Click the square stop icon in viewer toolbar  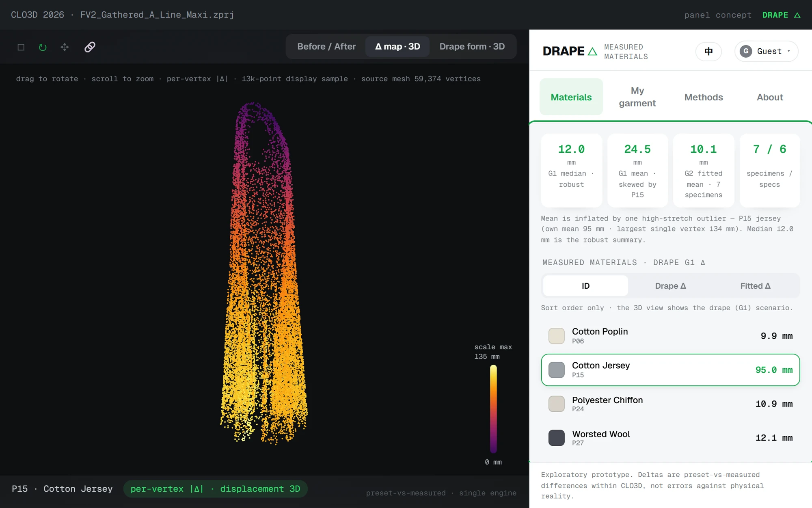(21, 47)
